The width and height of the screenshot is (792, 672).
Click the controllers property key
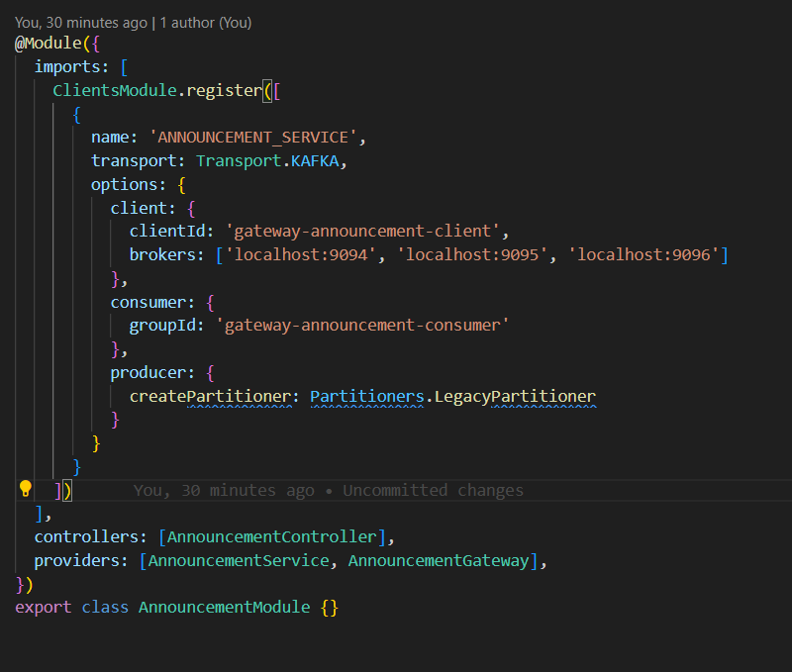coord(86,536)
